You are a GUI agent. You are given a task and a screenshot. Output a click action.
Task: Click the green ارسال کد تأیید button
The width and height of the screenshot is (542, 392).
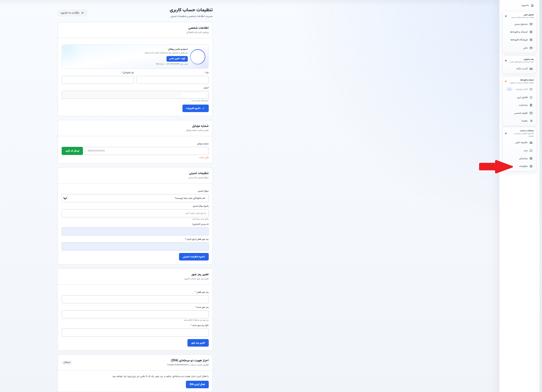pyautogui.click(x=72, y=151)
